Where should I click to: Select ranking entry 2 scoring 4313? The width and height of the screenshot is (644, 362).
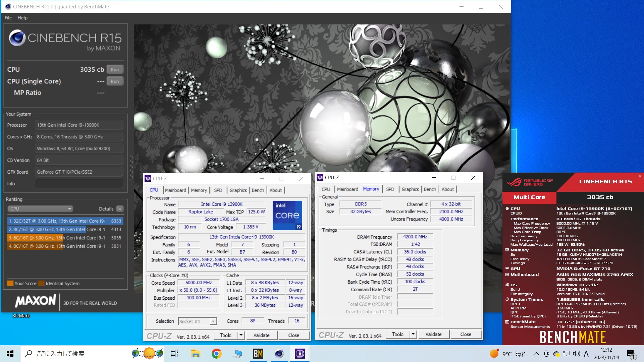65,229
